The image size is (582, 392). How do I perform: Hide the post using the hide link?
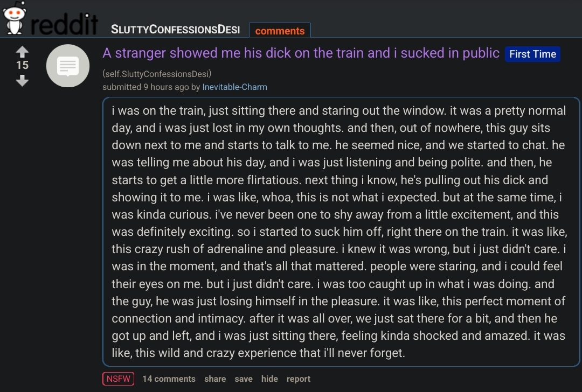269,379
